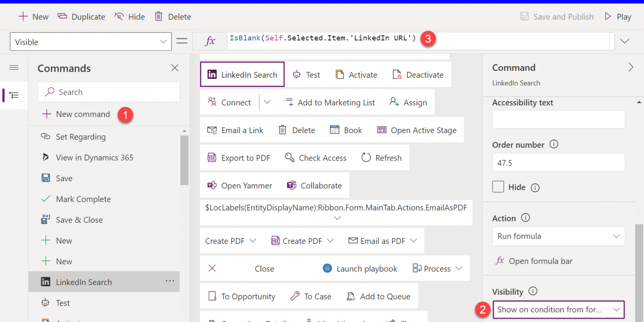Viewport: 644px width, 322px height.
Task: Click Export to PDF
Action: [x=239, y=158]
